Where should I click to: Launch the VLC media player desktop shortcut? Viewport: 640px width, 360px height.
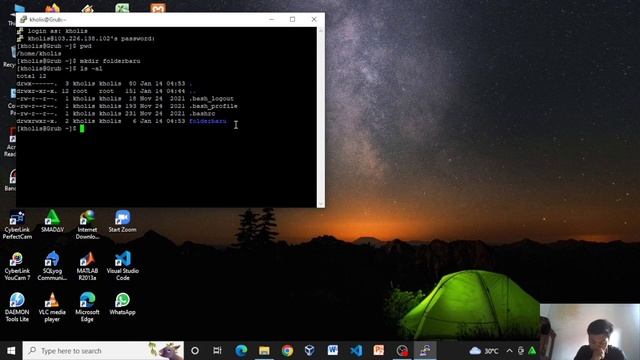click(52, 307)
